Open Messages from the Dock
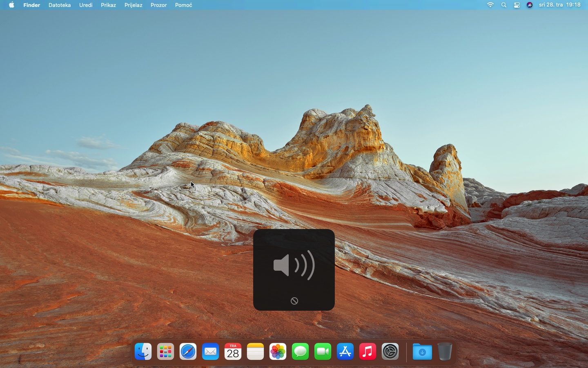 coord(301,352)
